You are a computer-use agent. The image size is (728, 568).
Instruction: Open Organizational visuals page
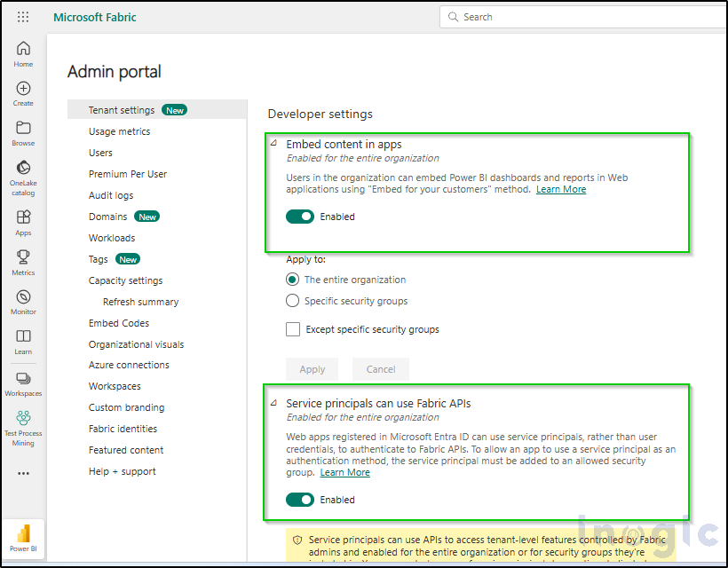pos(136,344)
